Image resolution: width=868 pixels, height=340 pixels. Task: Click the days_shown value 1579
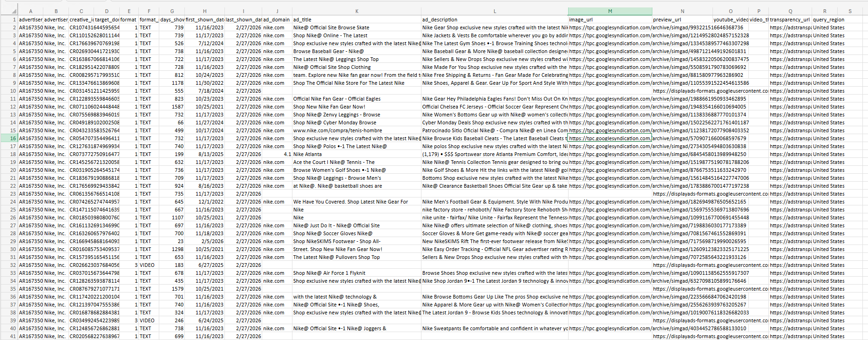(x=172, y=289)
